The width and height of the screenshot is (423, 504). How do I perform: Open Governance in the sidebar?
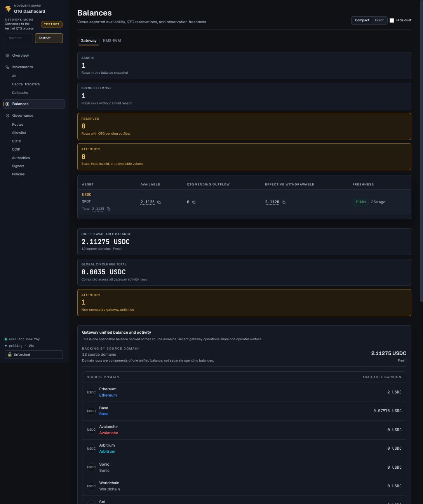coord(33,116)
